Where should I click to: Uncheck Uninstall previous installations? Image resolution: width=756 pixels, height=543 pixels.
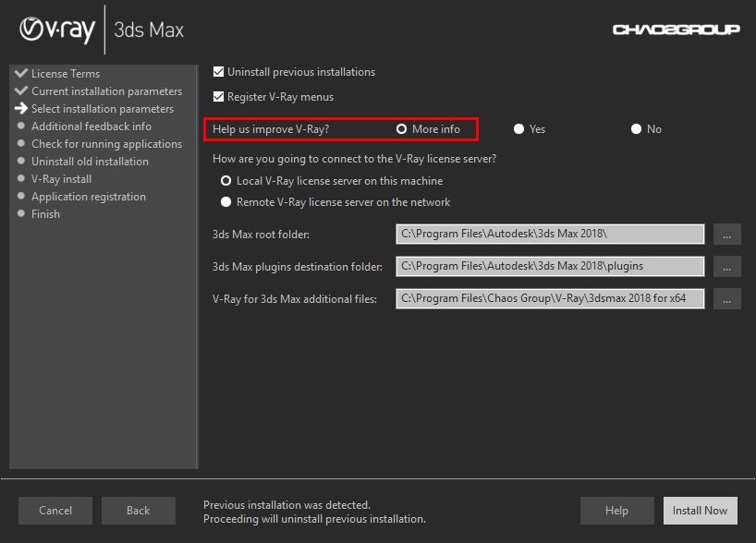219,72
